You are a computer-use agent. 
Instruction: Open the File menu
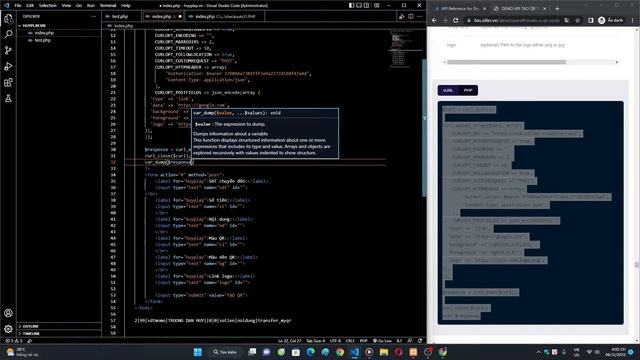point(18,6)
